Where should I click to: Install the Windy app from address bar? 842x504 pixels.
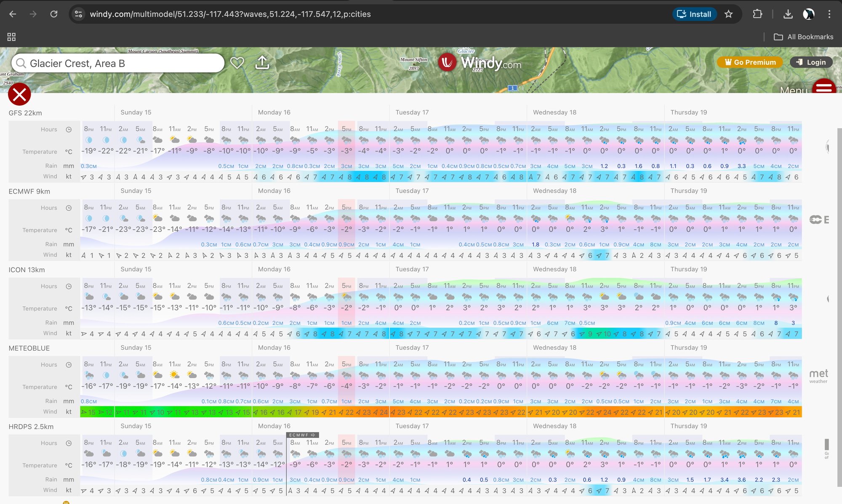[x=694, y=14]
